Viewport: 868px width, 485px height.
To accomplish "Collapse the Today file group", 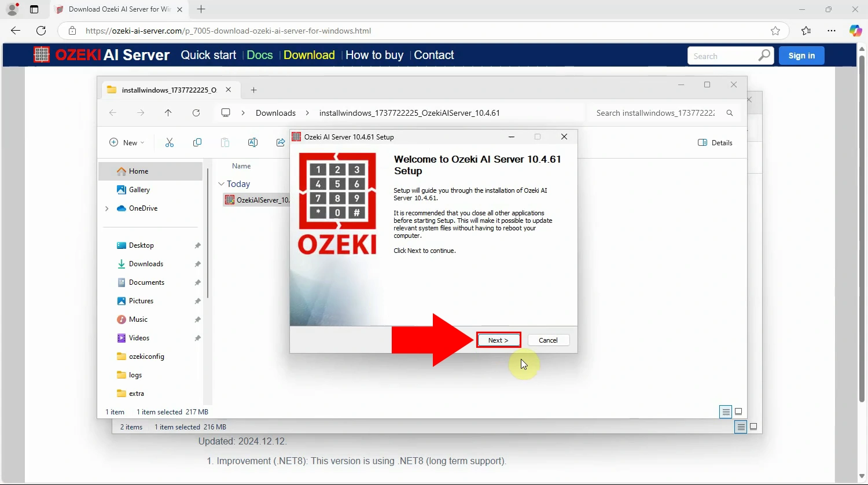I will 221,184.
